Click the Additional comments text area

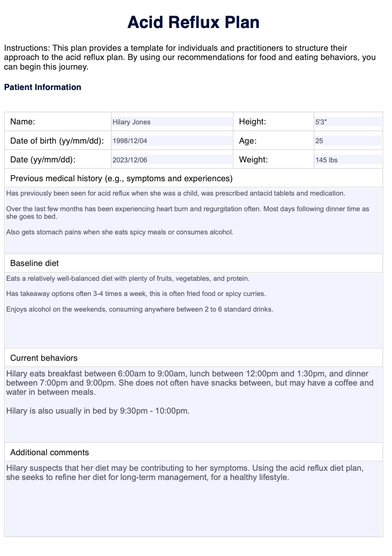pyautogui.click(x=194, y=499)
